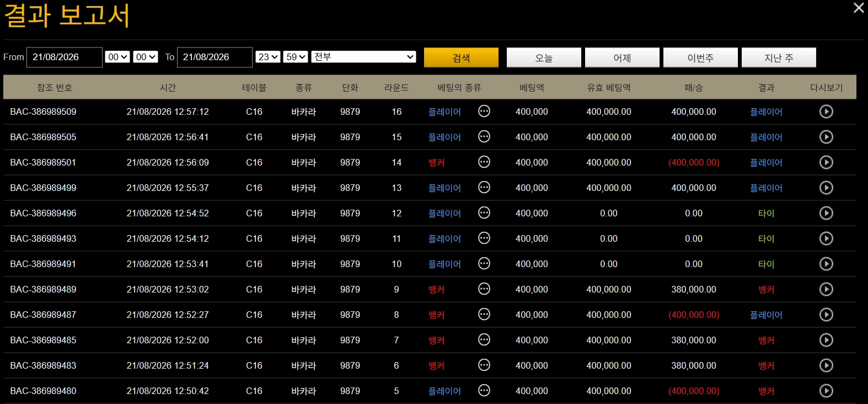Click the To date input field

(215, 57)
